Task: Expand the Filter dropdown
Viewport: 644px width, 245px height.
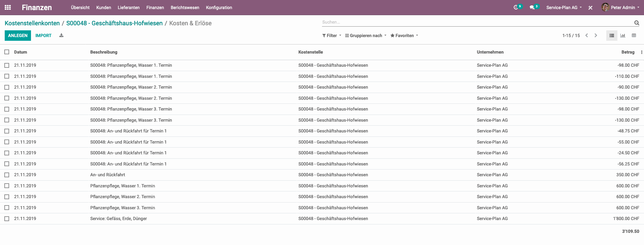Action: (332, 35)
